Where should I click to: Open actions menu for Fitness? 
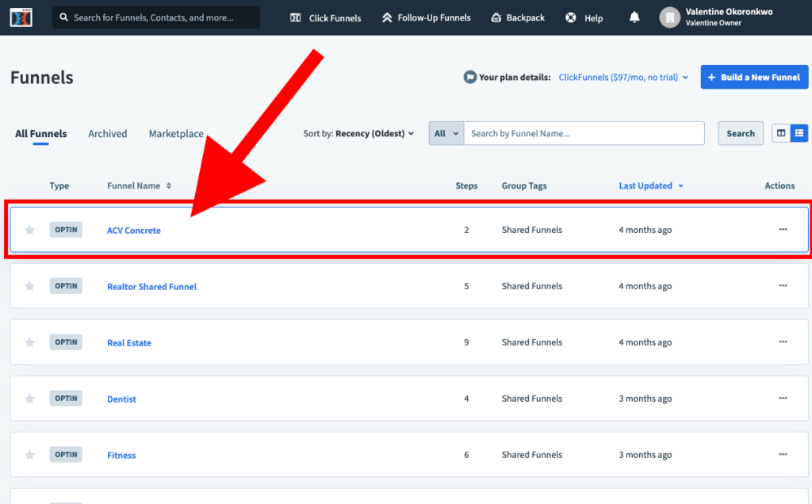pos(783,454)
